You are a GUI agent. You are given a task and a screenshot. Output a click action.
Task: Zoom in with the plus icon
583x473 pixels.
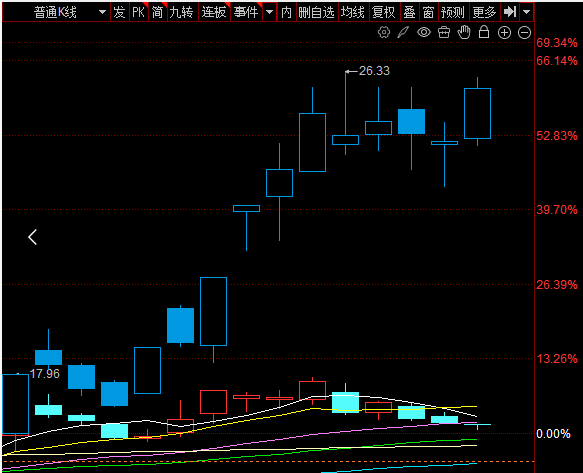click(x=504, y=33)
